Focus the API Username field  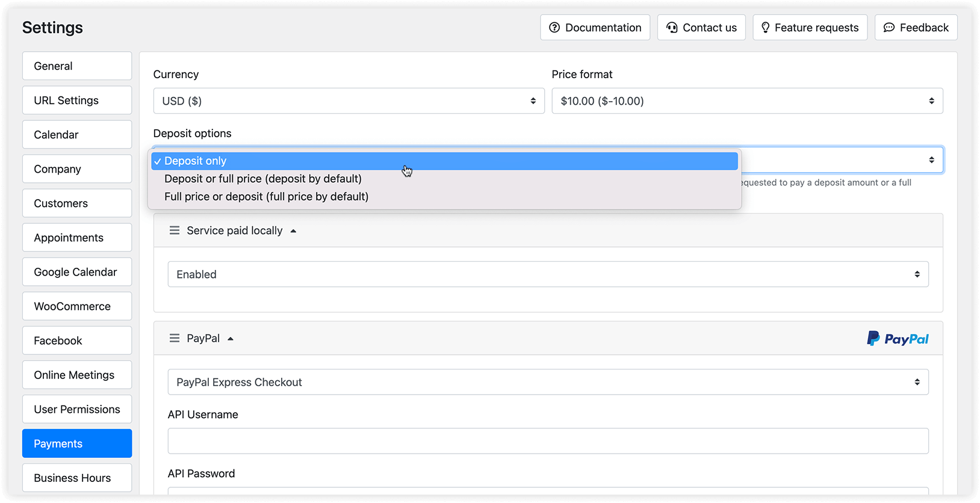tap(548, 441)
